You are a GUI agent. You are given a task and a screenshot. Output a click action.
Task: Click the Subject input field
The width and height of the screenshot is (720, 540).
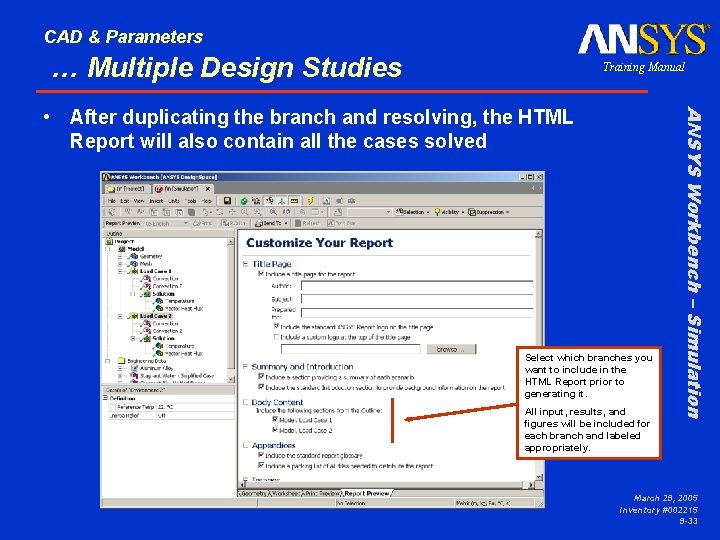pos(417,299)
